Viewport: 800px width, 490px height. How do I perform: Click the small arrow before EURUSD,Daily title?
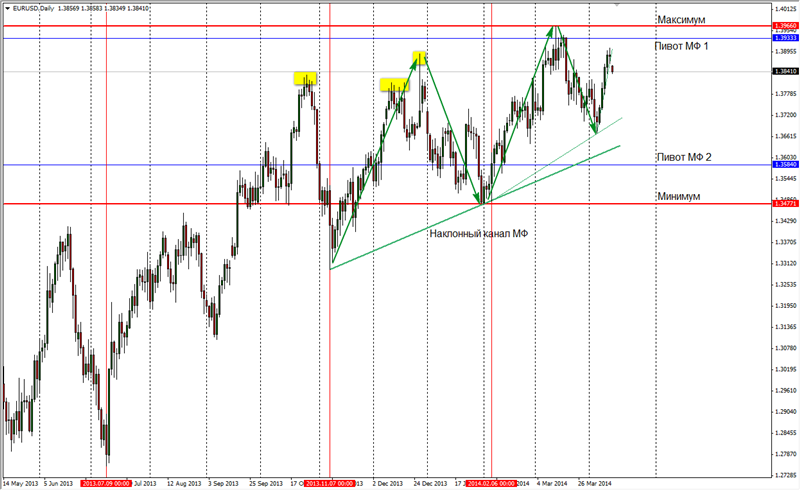tap(7, 8)
